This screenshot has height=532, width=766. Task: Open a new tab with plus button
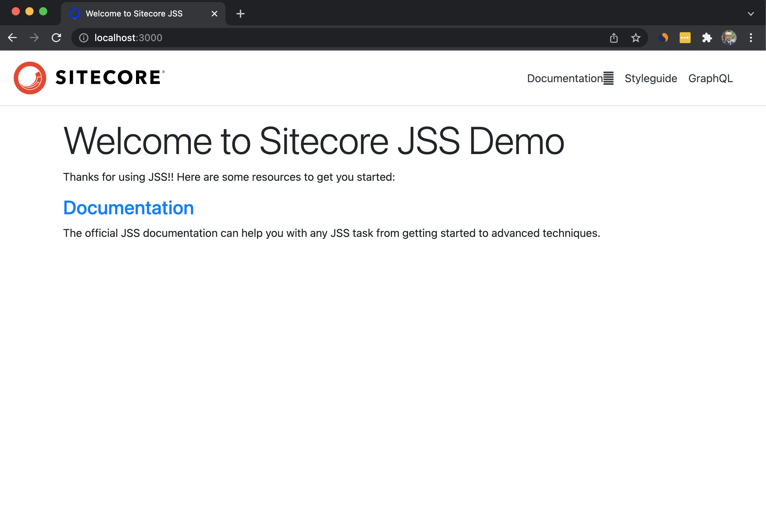click(x=240, y=14)
